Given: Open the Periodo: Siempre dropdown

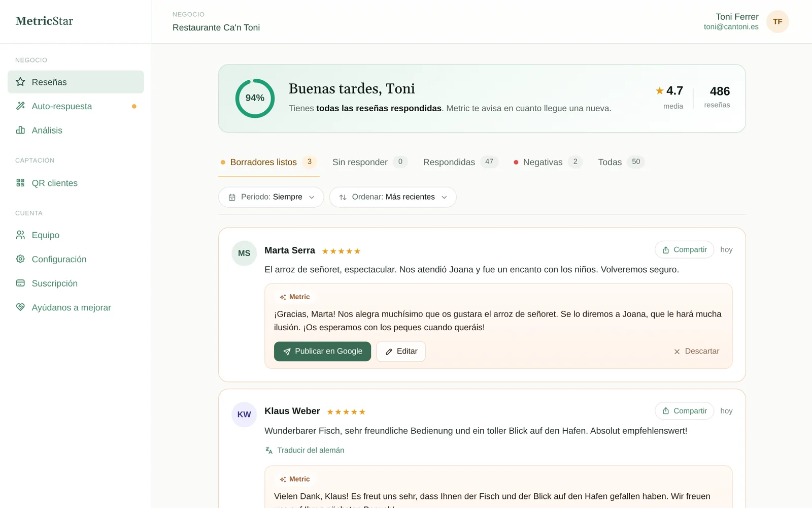Looking at the screenshot, I should (271, 197).
